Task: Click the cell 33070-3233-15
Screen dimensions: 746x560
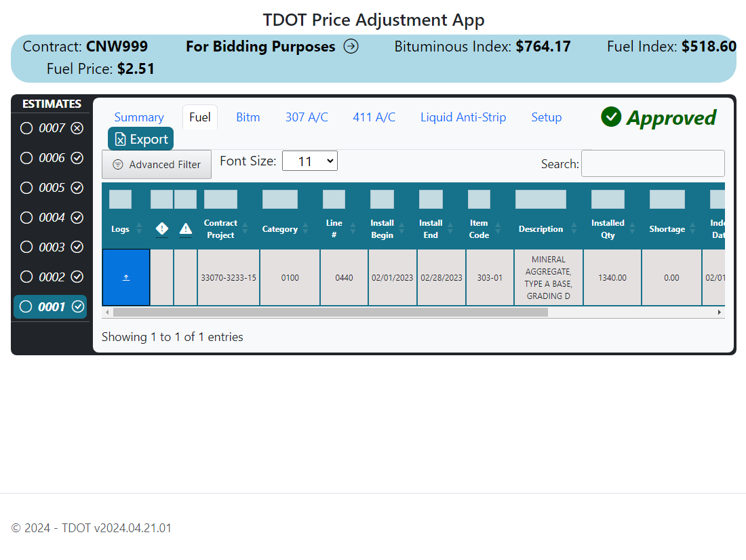Action: (229, 277)
